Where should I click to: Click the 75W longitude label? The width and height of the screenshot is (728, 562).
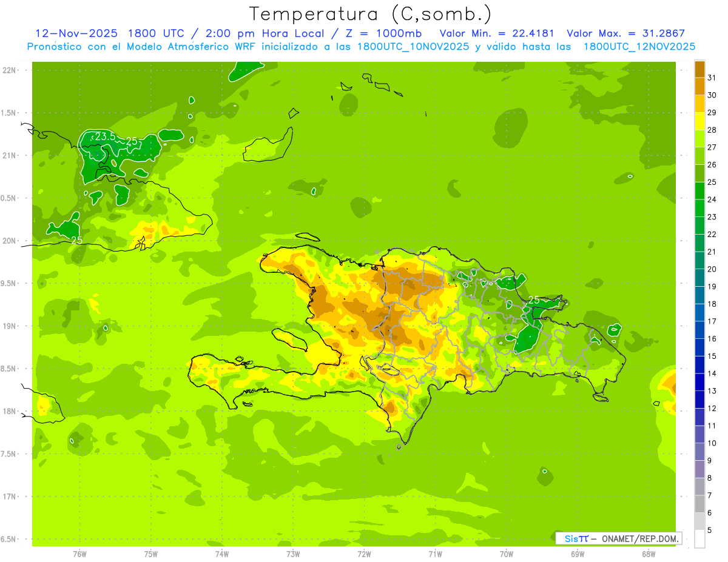pos(151,554)
